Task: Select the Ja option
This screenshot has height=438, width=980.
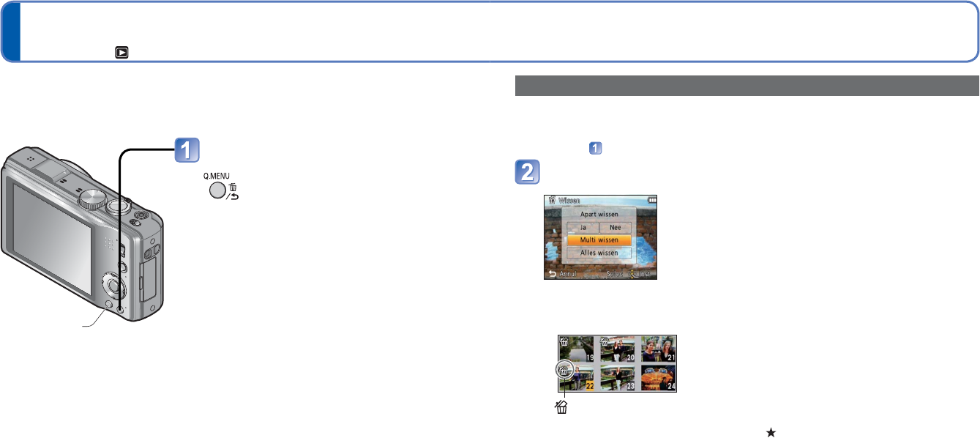Action: coord(583,228)
